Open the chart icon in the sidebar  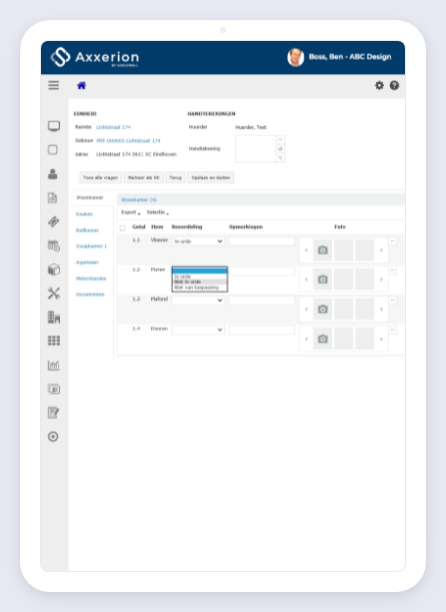coord(53,365)
